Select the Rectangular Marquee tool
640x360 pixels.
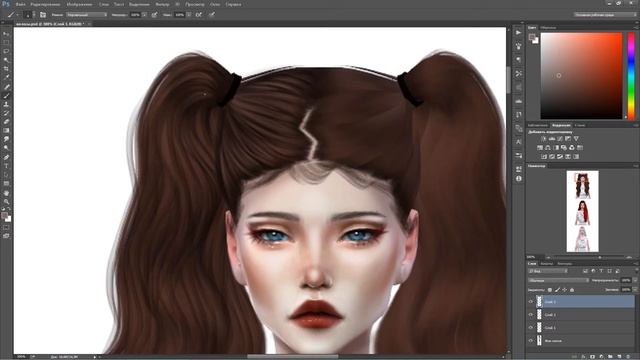[x=6, y=42]
